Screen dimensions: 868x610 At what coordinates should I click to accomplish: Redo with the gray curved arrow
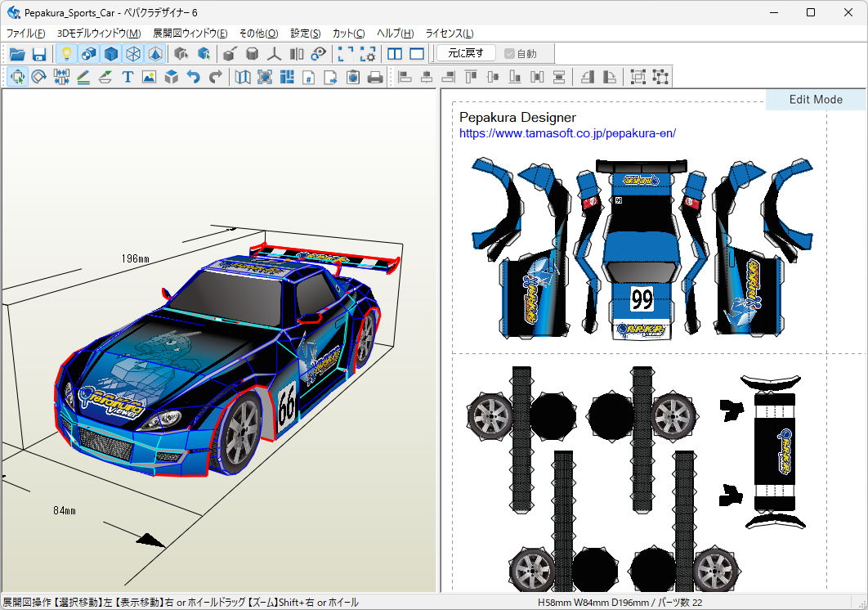216,77
